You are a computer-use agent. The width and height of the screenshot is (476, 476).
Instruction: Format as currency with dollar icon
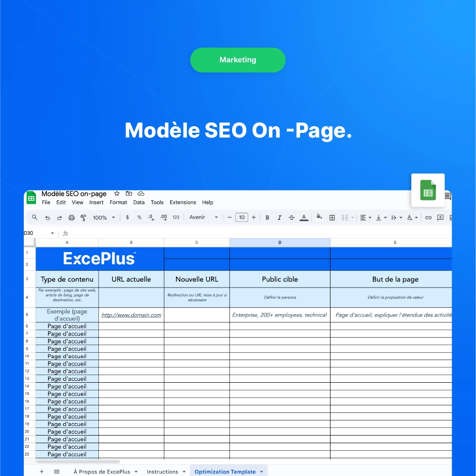pos(127,218)
